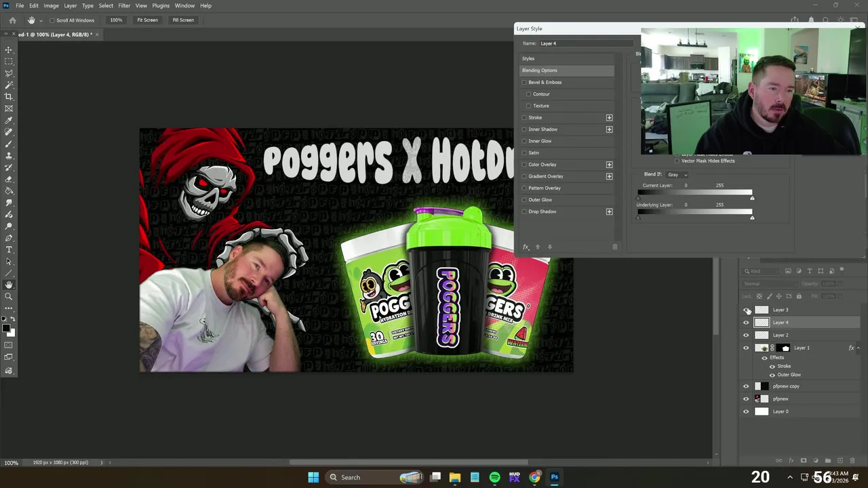Click delete effect trash in Layer Style dialog
This screenshot has width=868, height=488.
point(615,247)
